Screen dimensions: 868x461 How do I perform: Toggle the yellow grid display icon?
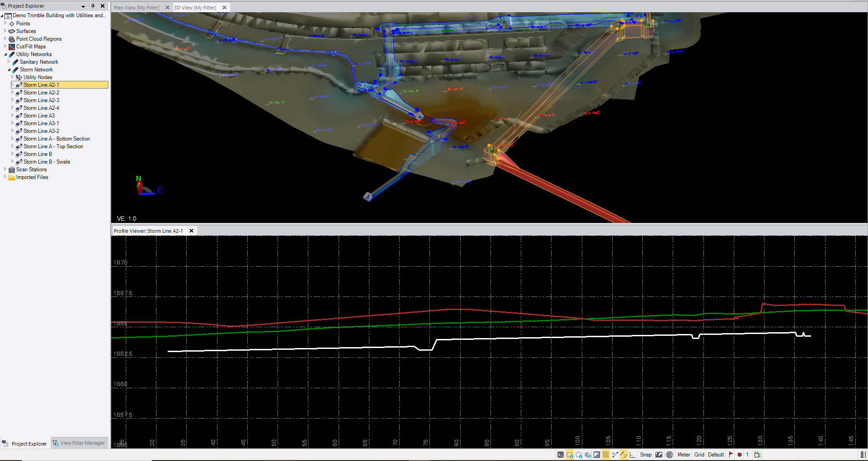606,455
